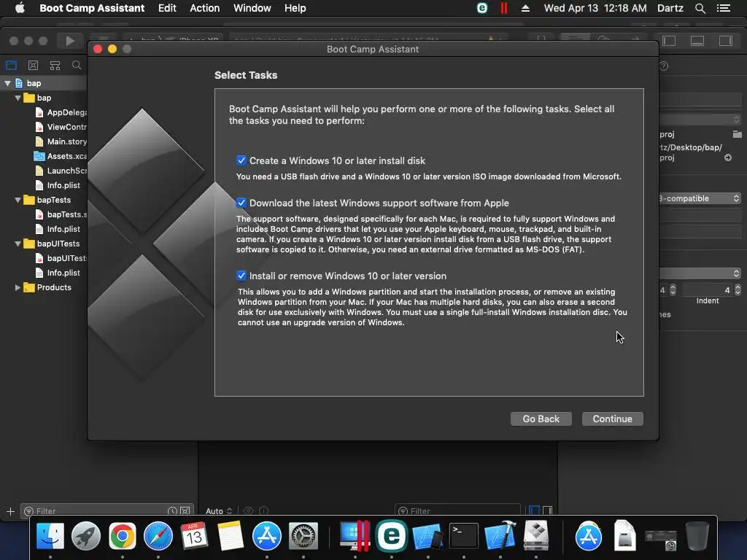Open Parallels Desktop from the Dock

click(x=355, y=536)
